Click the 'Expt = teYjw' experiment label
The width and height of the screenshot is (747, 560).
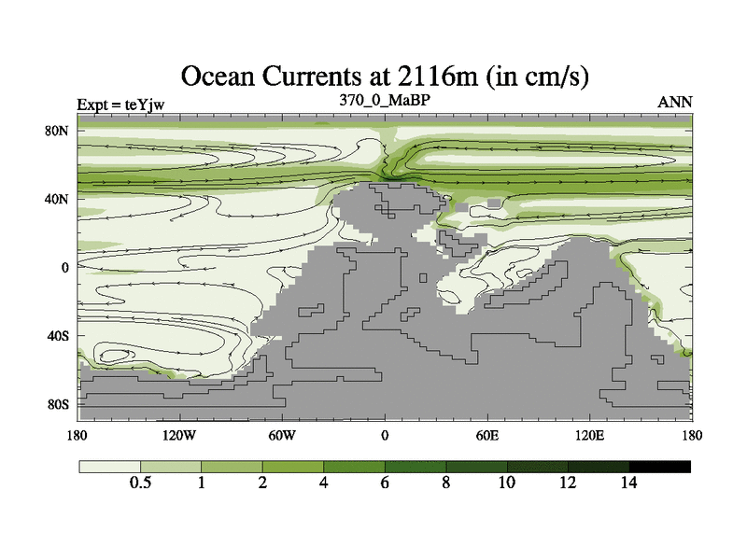(x=123, y=104)
